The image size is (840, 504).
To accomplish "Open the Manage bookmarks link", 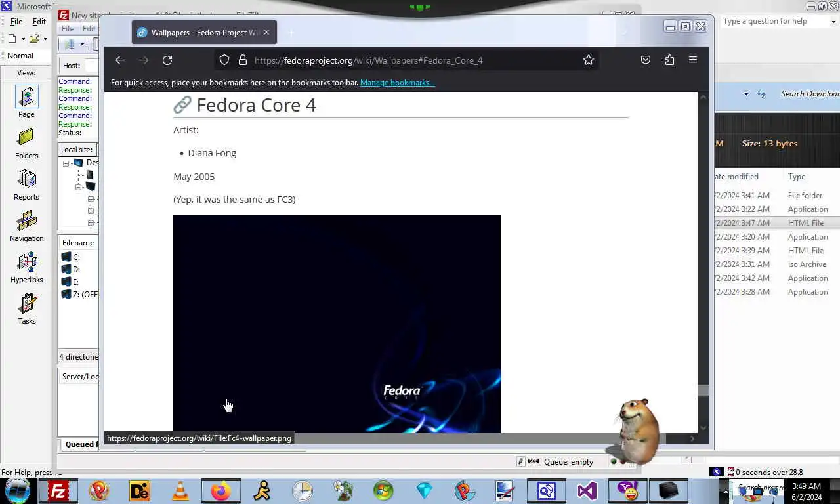I will click(x=397, y=83).
